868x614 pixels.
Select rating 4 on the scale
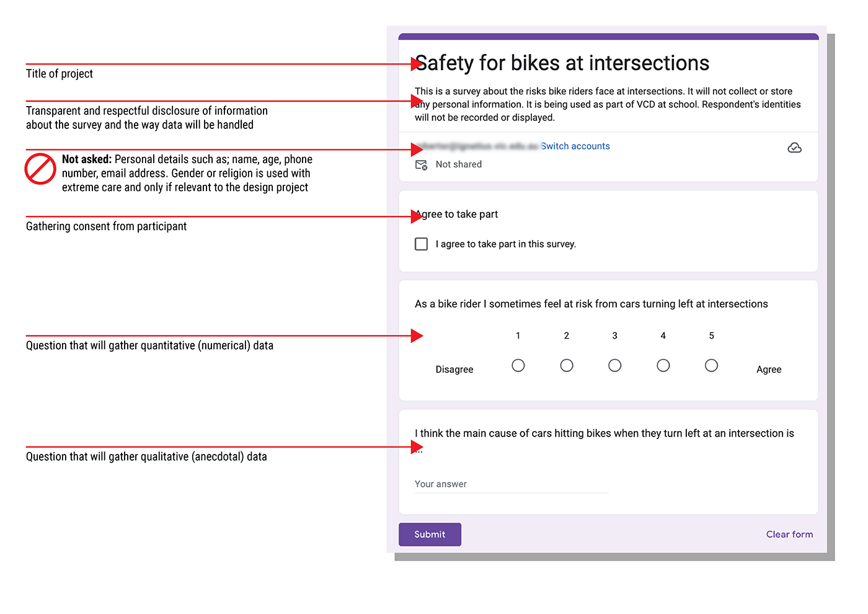coord(663,365)
